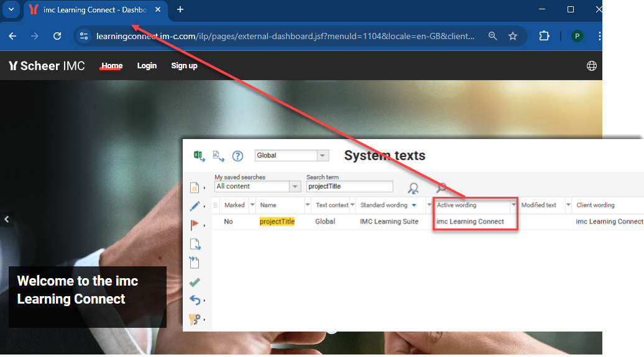Select the Client wording cell value

tap(609, 222)
